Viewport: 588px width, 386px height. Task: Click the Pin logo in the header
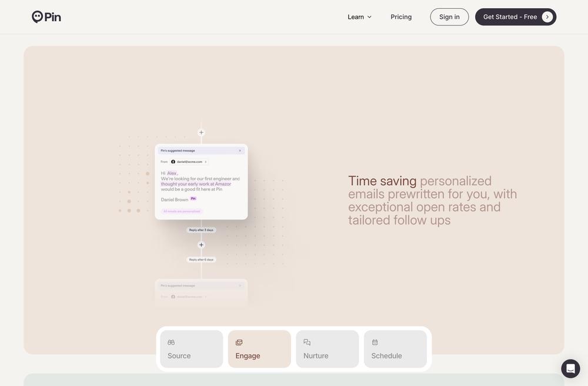[46, 17]
